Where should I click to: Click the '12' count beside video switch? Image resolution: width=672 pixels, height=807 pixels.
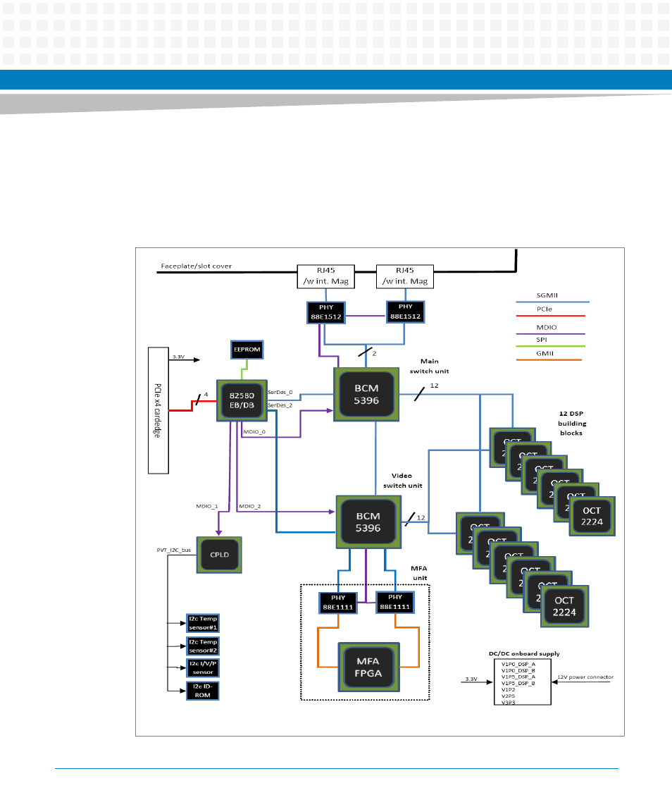(421, 518)
